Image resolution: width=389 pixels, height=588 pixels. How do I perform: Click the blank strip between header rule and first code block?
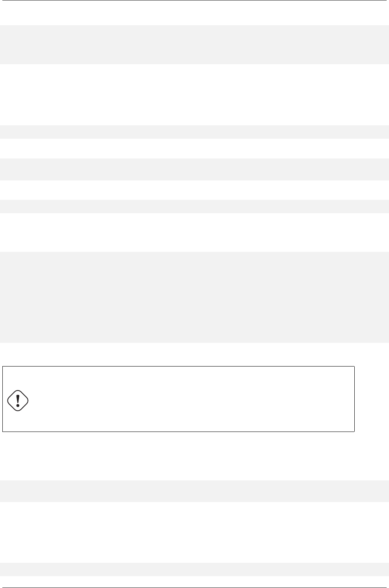point(194,13)
